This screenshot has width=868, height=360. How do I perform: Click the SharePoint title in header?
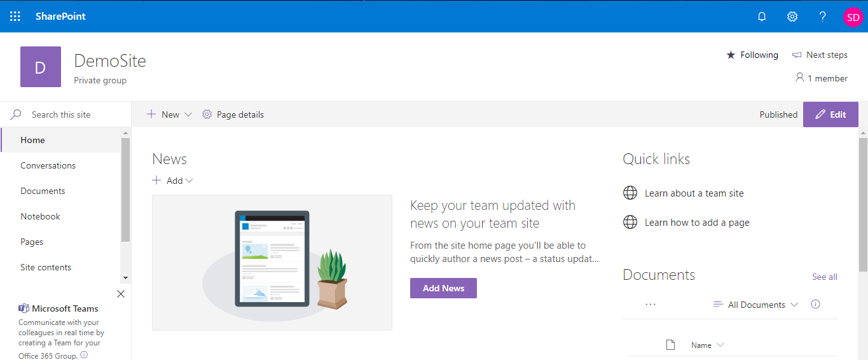[60, 17]
